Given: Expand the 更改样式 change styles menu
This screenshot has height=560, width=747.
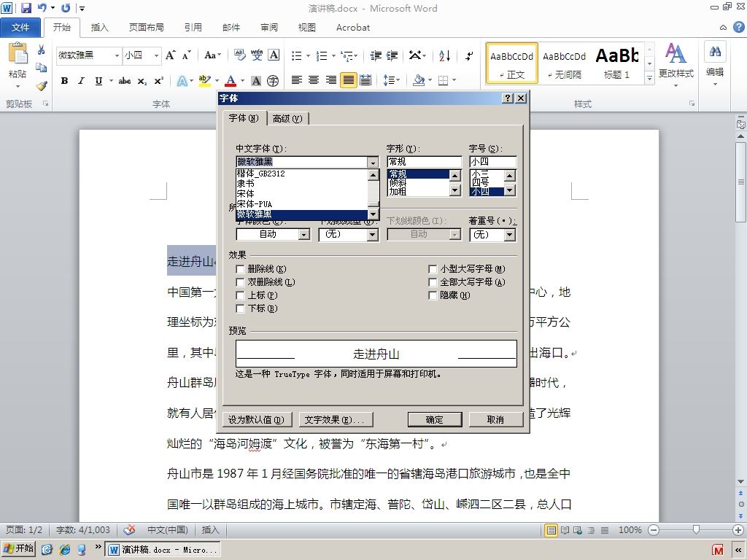Looking at the screenshot, I should pyautogui.click(x=676, y=66).
